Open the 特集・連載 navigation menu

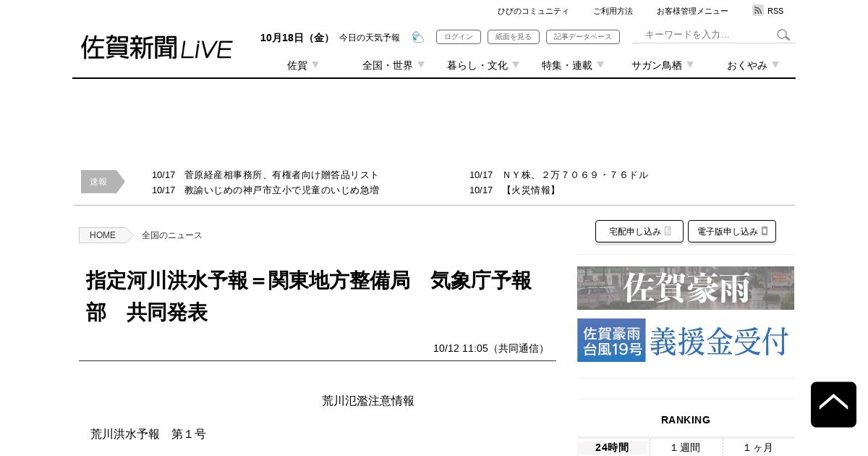click(x=567, y=65)
